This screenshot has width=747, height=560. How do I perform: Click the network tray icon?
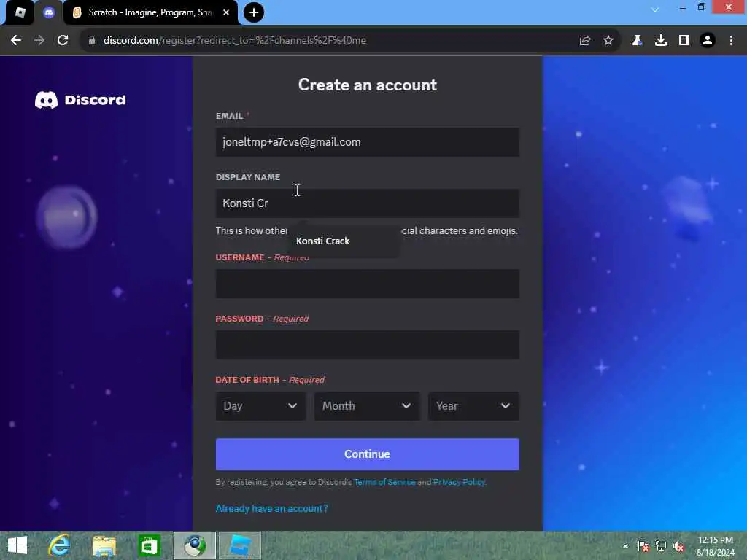coord(661,546)
